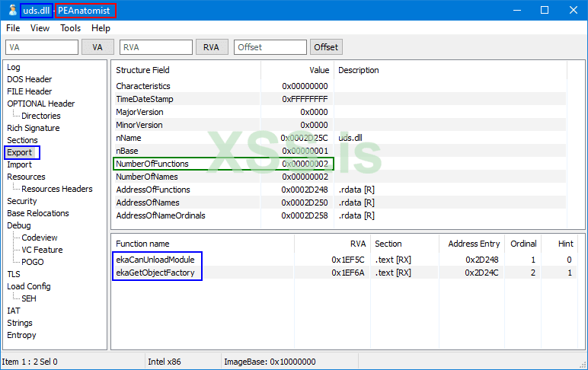This screenshot has height=370, width=588.
Task: Select Codeview under Debug
Action: [40, 238]
